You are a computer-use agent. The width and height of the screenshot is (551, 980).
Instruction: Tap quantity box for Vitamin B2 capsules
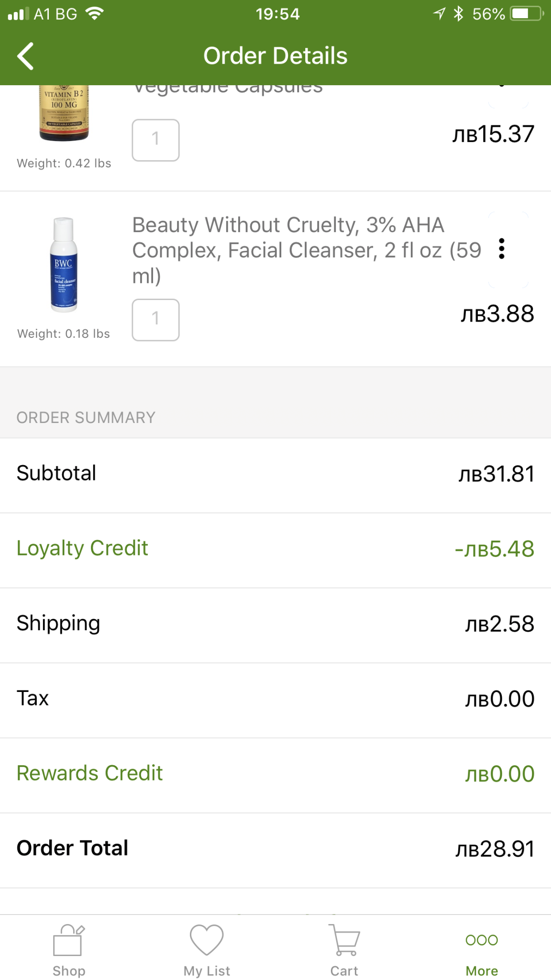(x=155, y=140)
